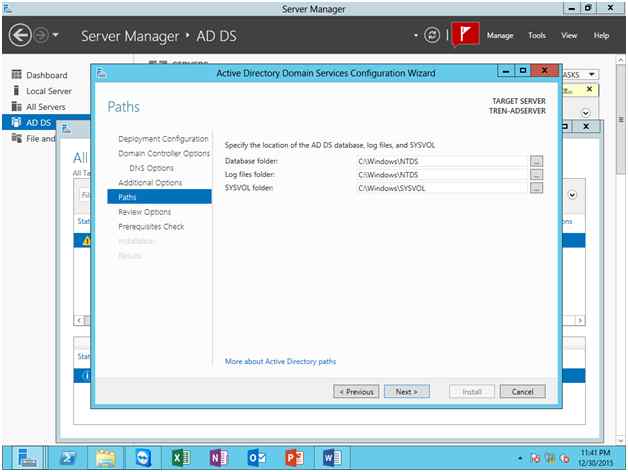Viewport: 628px width, 472px height.
Task: Open Word from taskbar
Action: (x=332, y=458)
